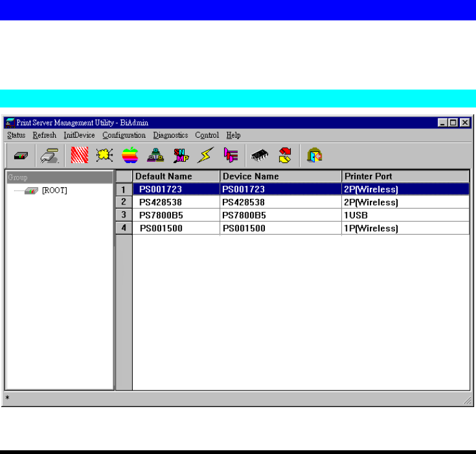Click the Group panel header
This screenshot has width=476, height=454.
pos(59,177)
